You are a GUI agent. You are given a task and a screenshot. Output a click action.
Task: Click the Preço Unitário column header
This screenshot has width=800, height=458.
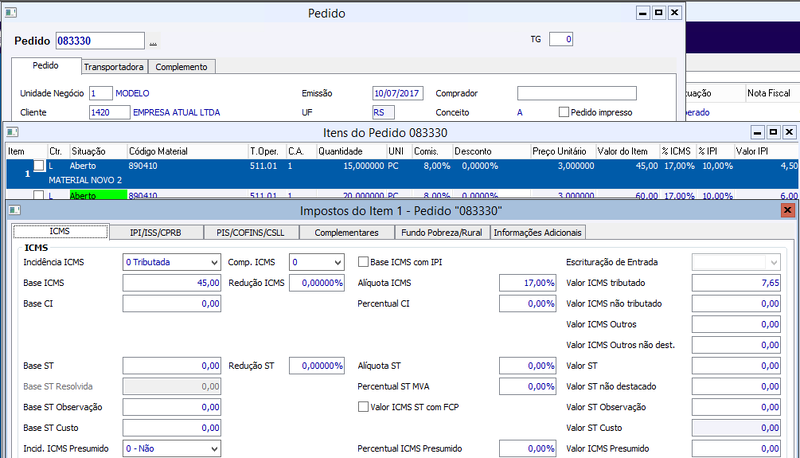click(x=563, y=151)
